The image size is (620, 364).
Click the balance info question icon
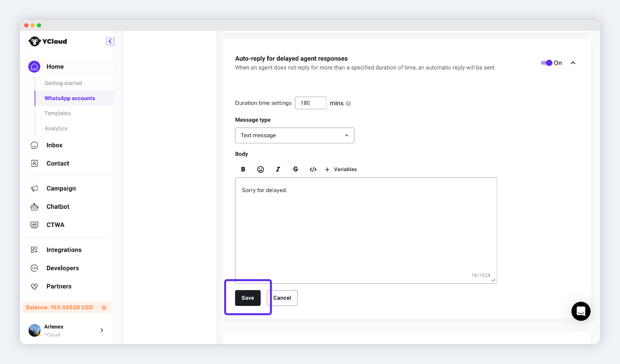point(104,307)
